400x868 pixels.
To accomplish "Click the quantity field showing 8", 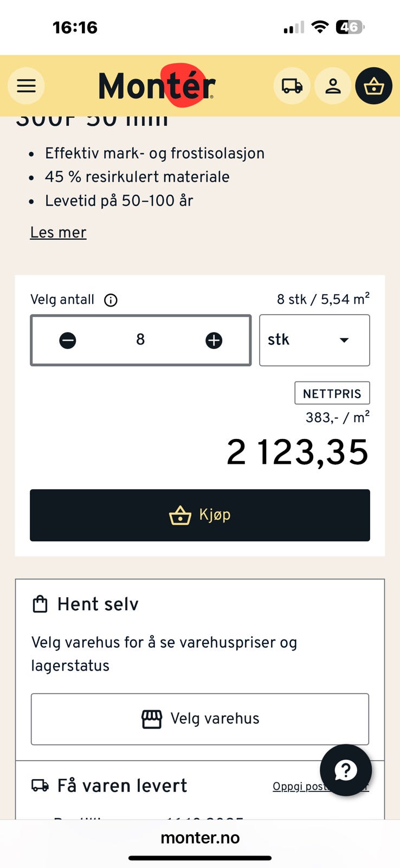I will pos(140,340).
